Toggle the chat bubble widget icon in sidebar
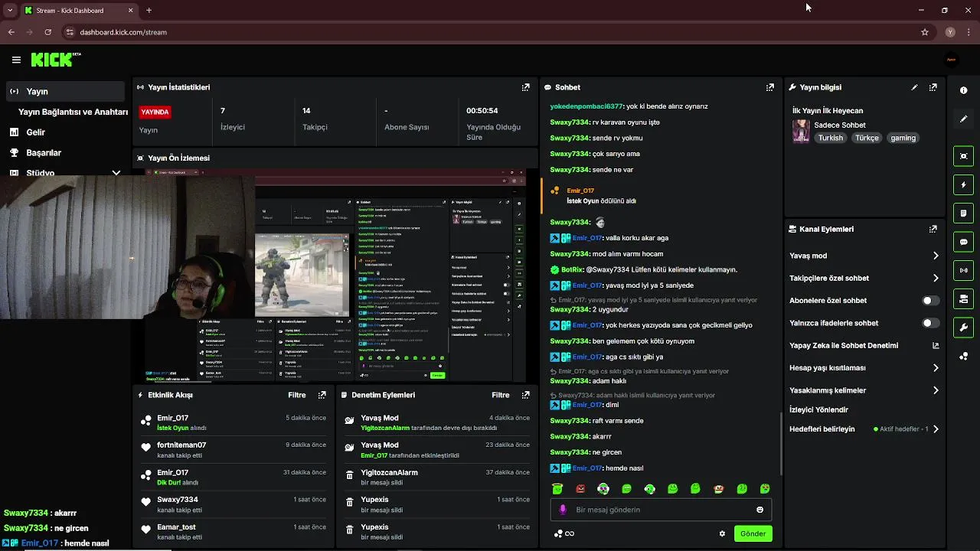The image size is (980, 551). pos(964,242)
